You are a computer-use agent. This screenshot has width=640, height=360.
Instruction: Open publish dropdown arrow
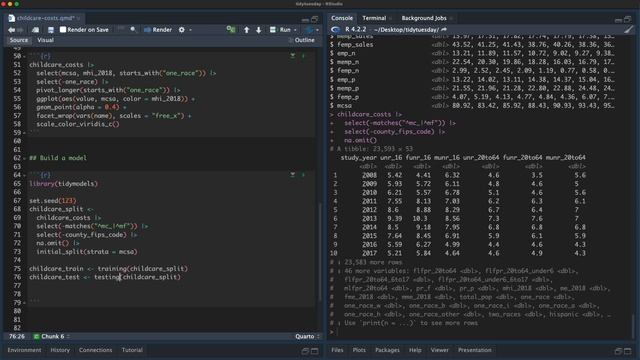[317, 30]
